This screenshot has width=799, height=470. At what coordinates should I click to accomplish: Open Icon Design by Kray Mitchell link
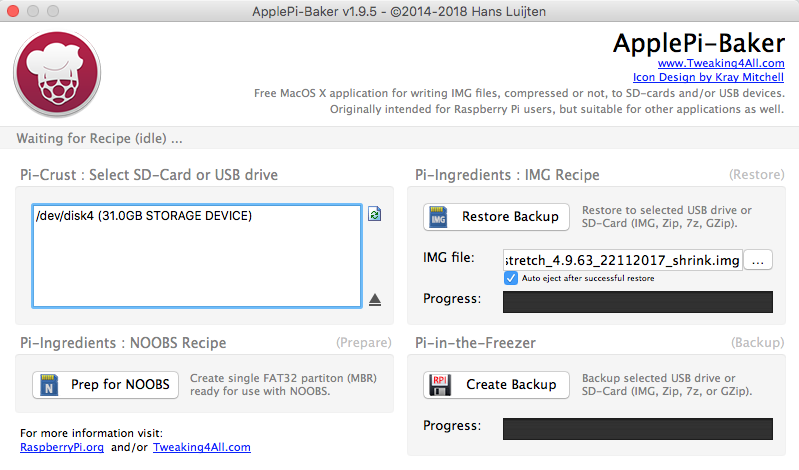click(708, 77)
